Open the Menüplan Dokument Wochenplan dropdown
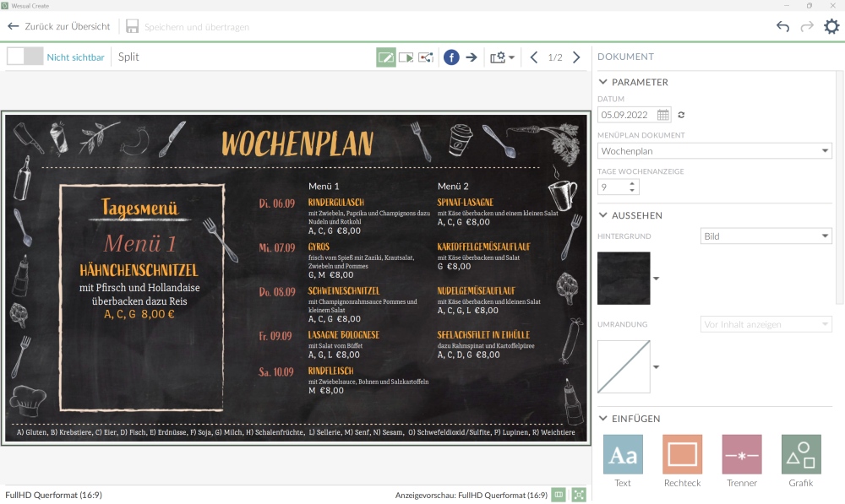The image size is (845, 504). click(714, 151)
